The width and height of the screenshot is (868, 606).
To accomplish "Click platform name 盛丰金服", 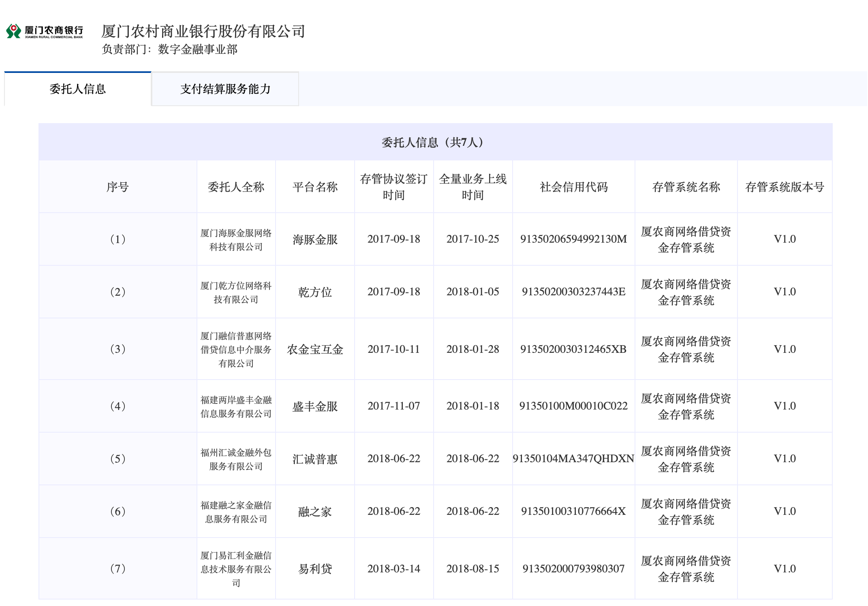I will click(x=315, y=406).
